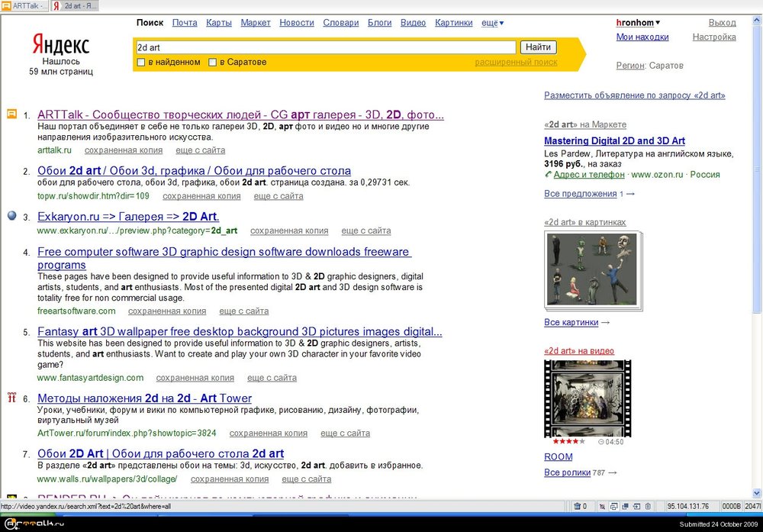The image size is (763, 532).
Task: Click the blue sphere favicon beside Exkaryon.ru result
Action: (x=11, y=216)
